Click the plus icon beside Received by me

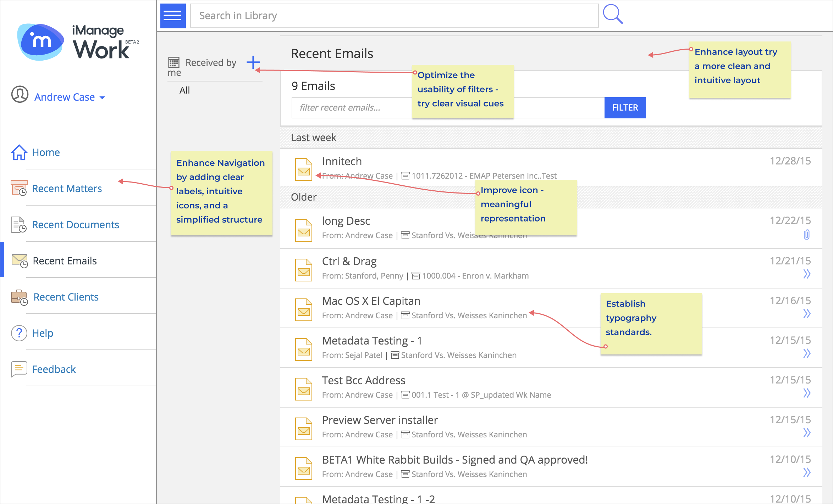pos(253,62)
